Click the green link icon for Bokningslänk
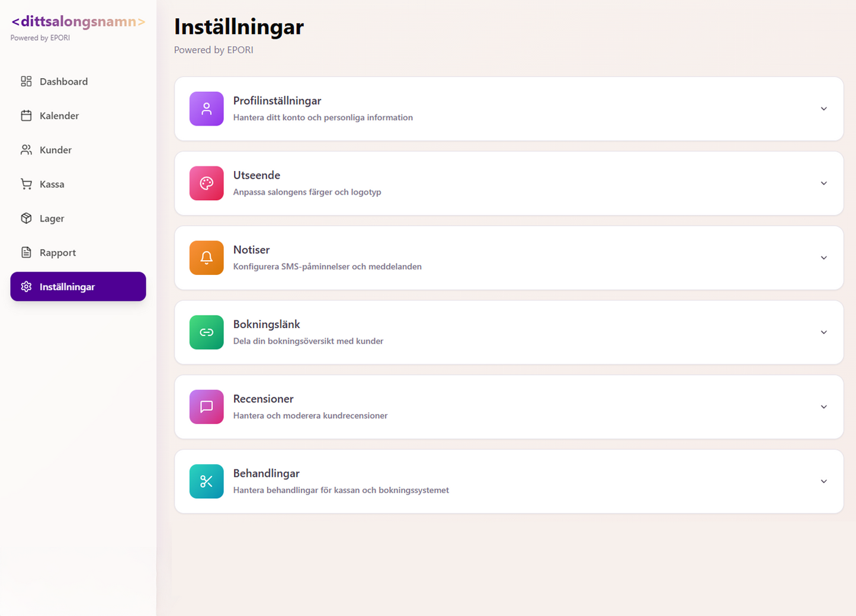856x616 pixels. pos(206,332)
